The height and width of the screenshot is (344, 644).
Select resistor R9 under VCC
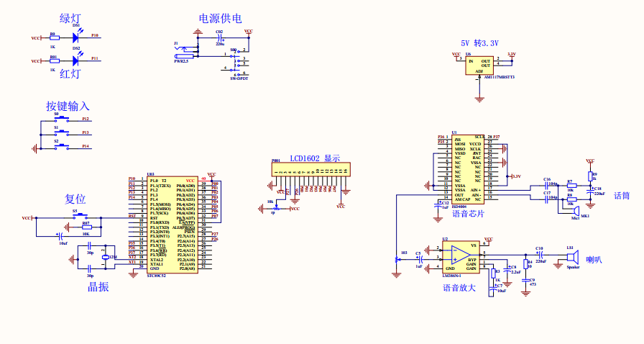590,176
